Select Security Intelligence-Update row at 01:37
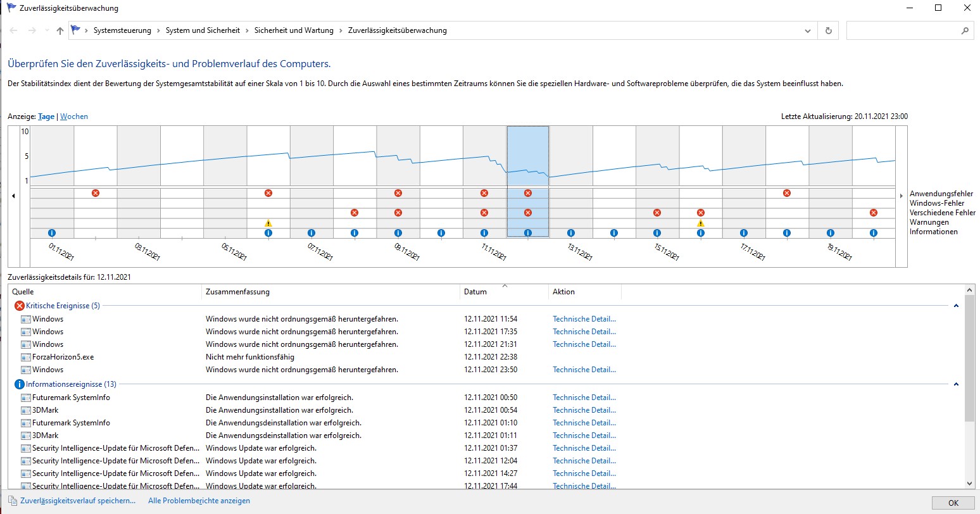 [486, 448]
